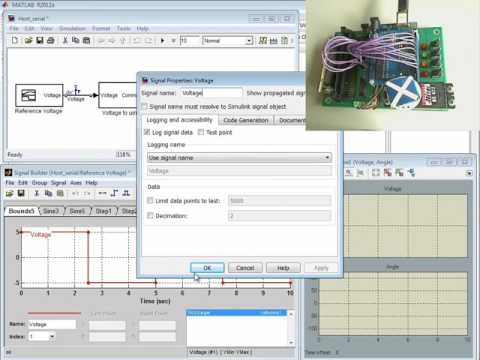Select the Bounds5 group tab

(x=21, y=211)
